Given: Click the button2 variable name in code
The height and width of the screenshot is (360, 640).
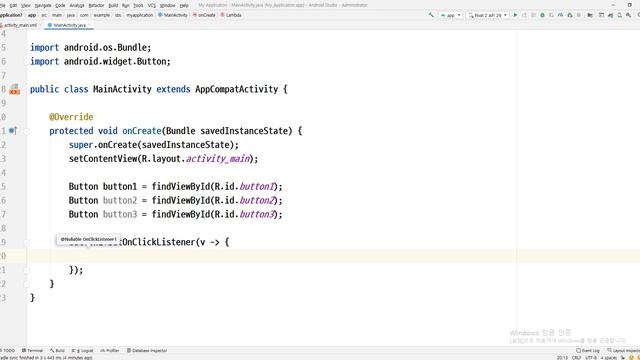Looking at the screenshot, I should coord(120,200).
